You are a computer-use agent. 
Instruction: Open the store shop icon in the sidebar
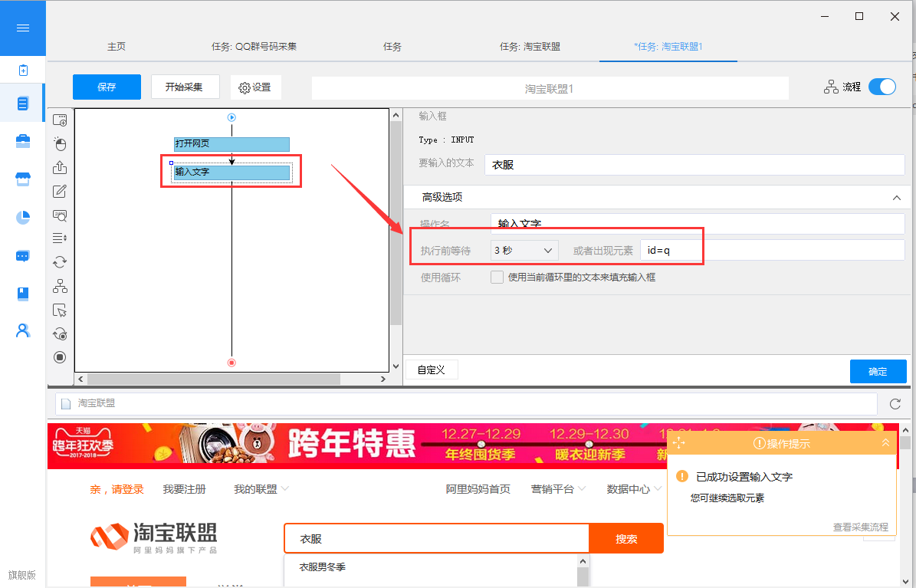(x=23, y=179)
